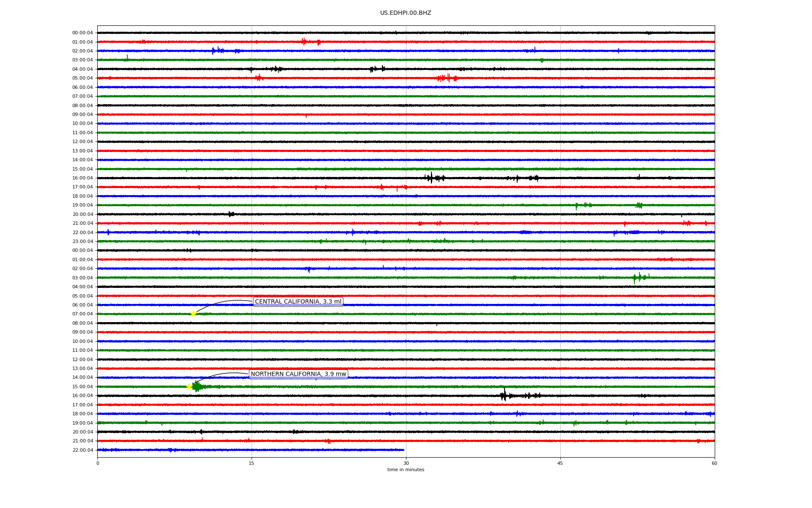The image size is (812, 508).
Task: Click the yellow star on 15:00:04 trace
Action: click(189, 387)
